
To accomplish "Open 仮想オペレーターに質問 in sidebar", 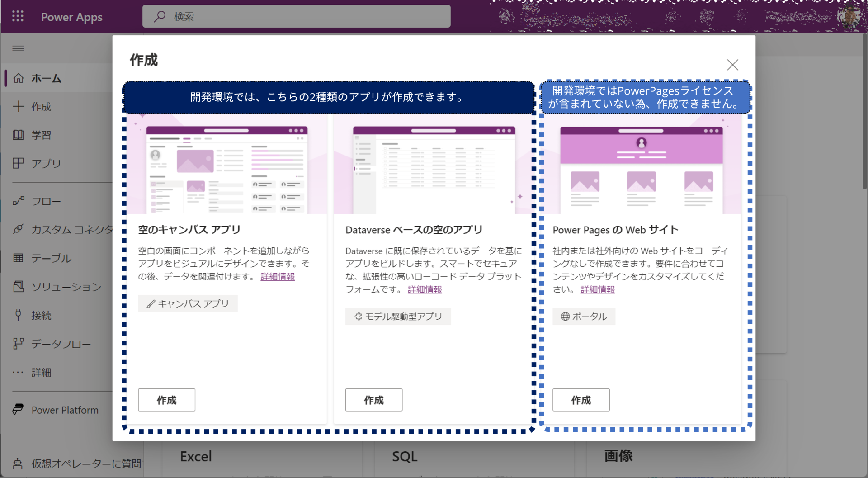I will 87,464.
